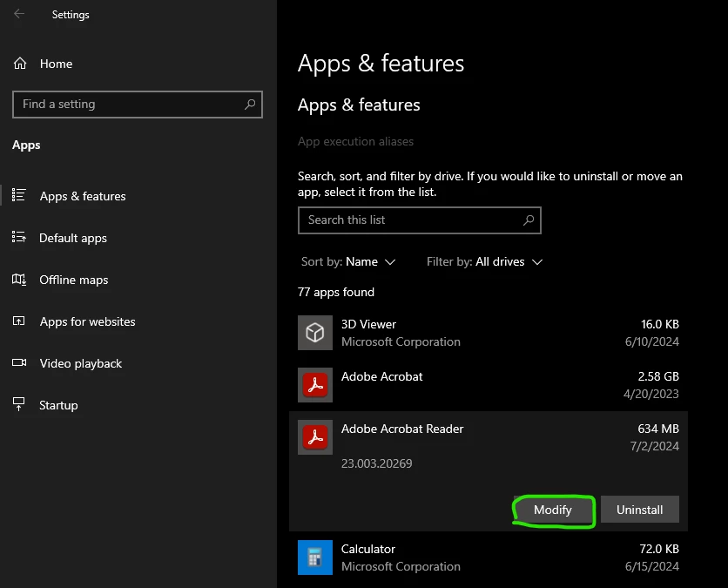Click Uninstall for Adobe Acrobat Reader
Image resolution: width=728 pixels, height=588 pixels.
coord(640,510)
